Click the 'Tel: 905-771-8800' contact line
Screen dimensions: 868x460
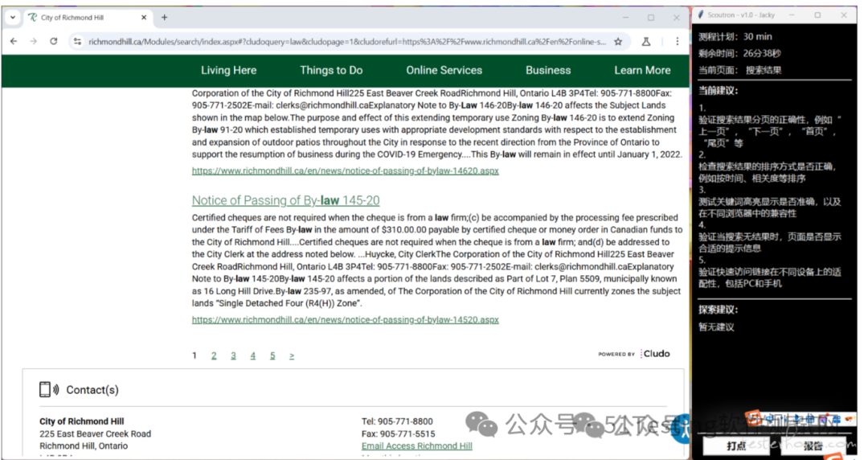point(397,421)
